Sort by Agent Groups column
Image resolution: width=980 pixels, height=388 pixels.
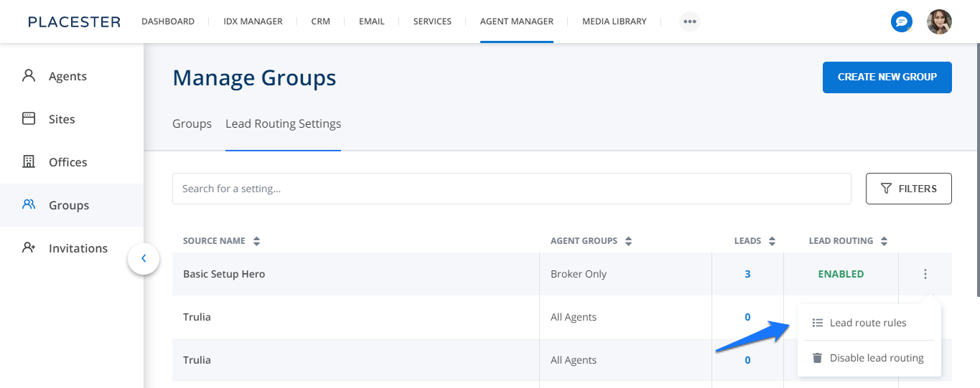pos(628,241)
